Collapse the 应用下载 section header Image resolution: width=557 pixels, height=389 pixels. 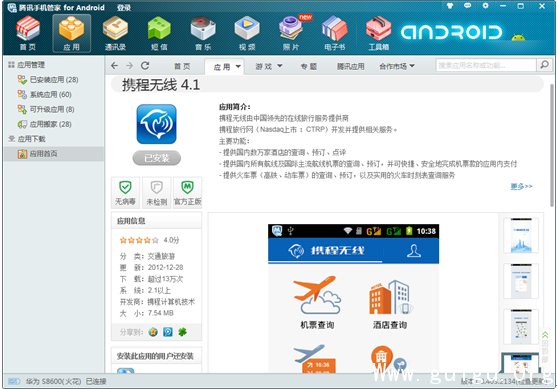coord(27,139)
